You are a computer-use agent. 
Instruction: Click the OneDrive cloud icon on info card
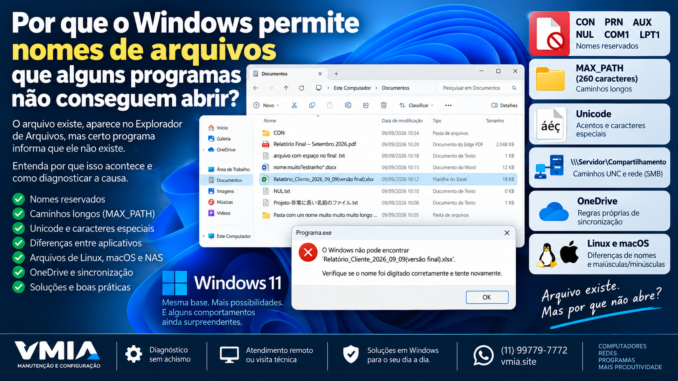coord(553,212)
